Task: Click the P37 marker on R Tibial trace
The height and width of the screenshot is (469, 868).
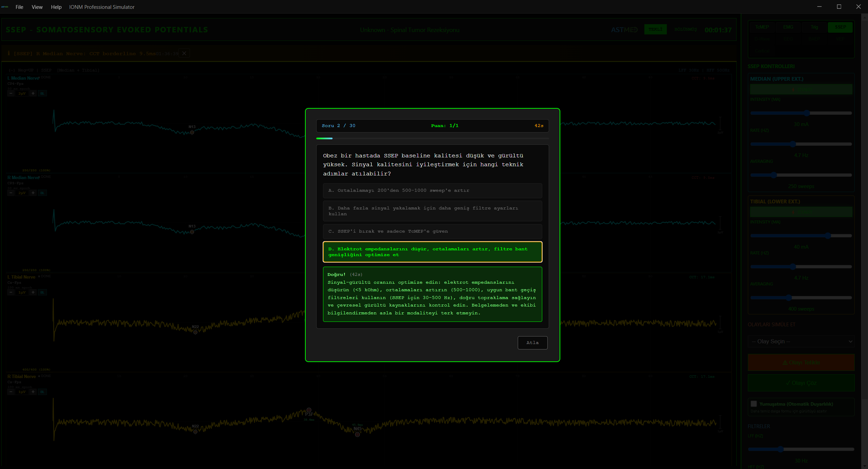Action: click(309, 410)
